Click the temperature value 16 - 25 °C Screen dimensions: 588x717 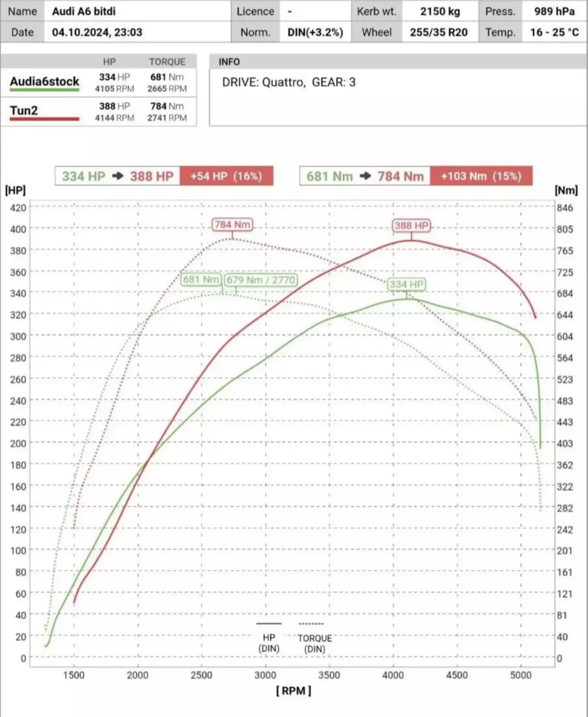click(x=554, y=32)
